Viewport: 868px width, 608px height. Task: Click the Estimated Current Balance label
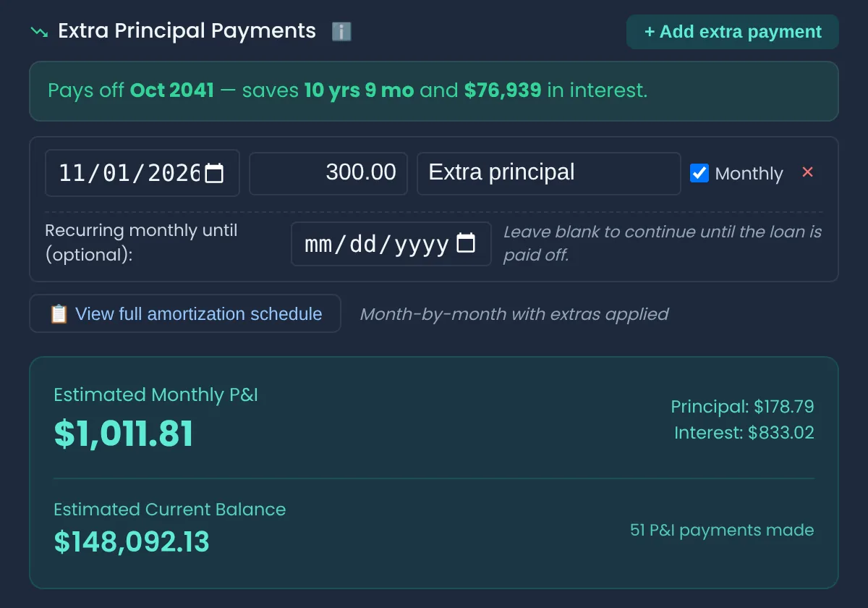click(170, 510)
